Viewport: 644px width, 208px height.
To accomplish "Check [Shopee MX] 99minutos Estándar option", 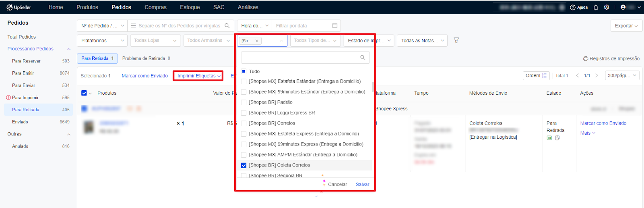I will tap(244, 92).
